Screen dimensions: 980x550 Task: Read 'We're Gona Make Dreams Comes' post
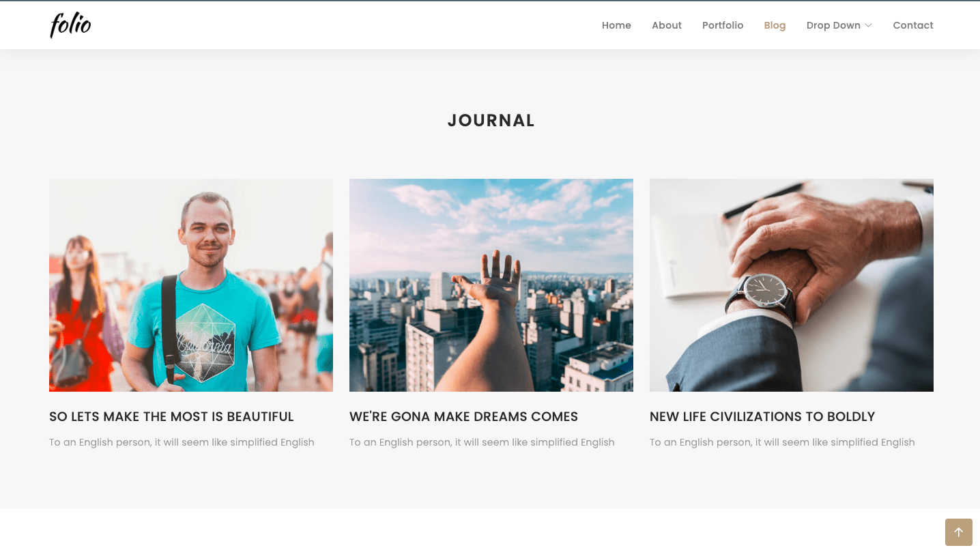[x=463, y=417]
